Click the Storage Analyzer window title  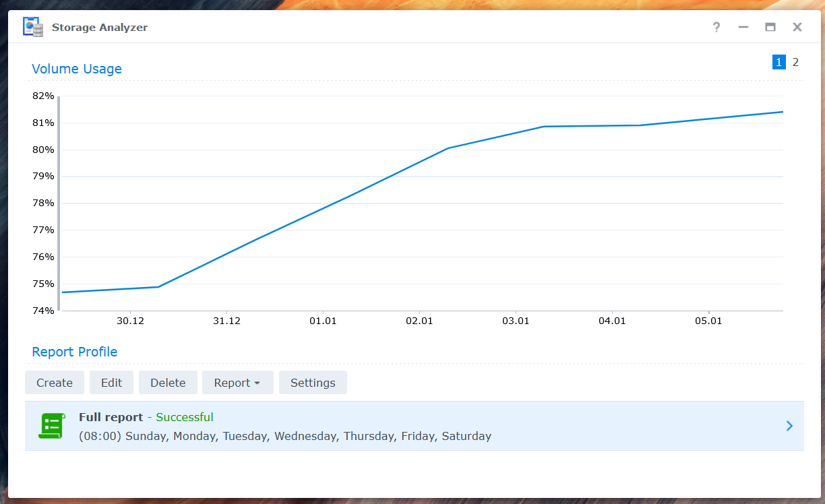pyautogui.click(x=100, y=28)
